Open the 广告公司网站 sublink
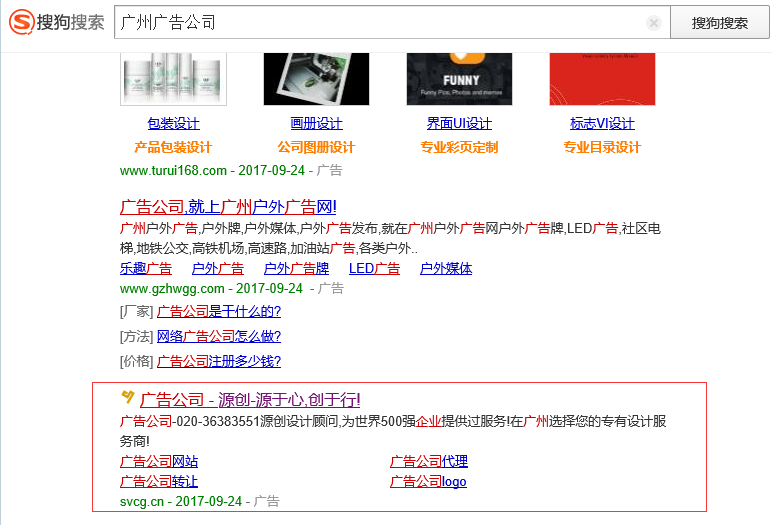Screen dimensions: 772x525 pyautogui.click(x=159, y=461)
